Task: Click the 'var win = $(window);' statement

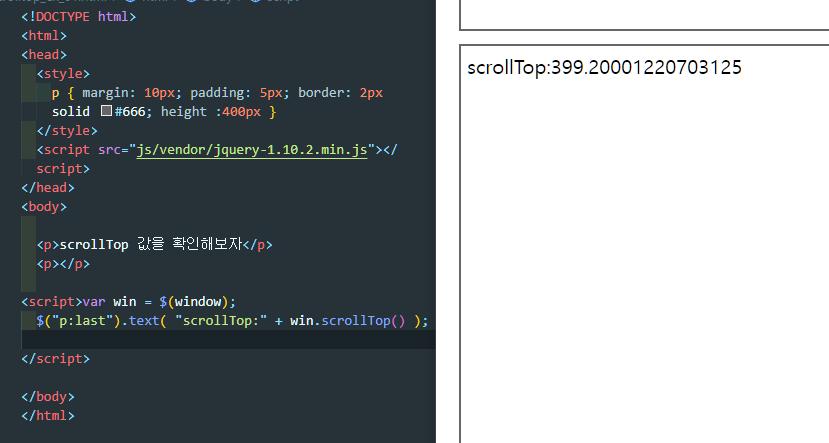Action: pos(159,302)
